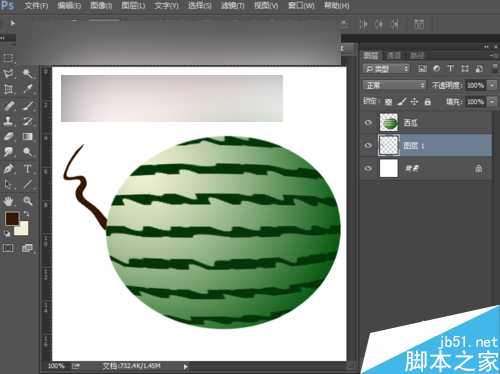Select the Pen tool

[8, 169]
